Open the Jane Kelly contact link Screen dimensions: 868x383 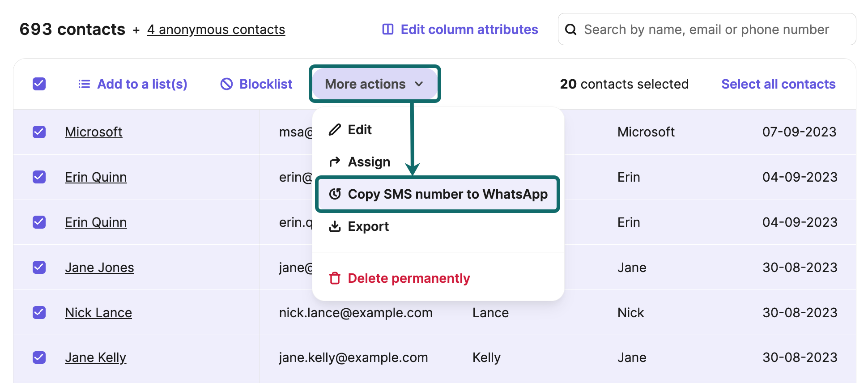point(95,357)
